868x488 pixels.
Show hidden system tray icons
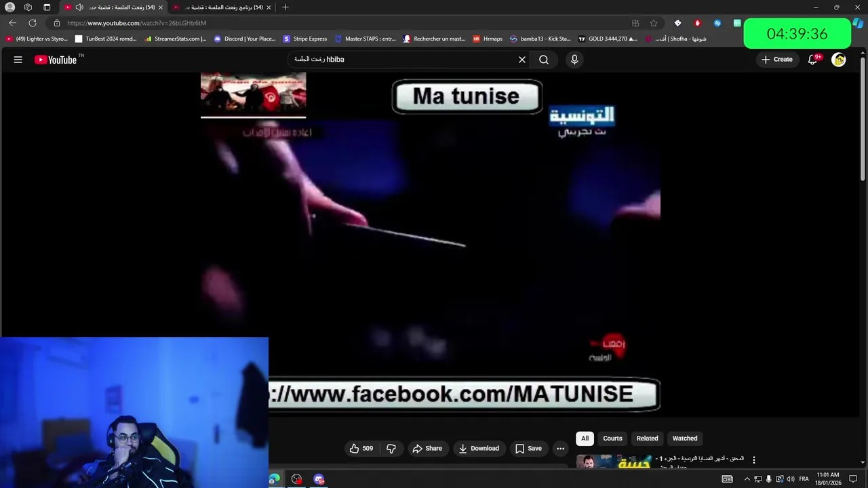coord(747,479)
